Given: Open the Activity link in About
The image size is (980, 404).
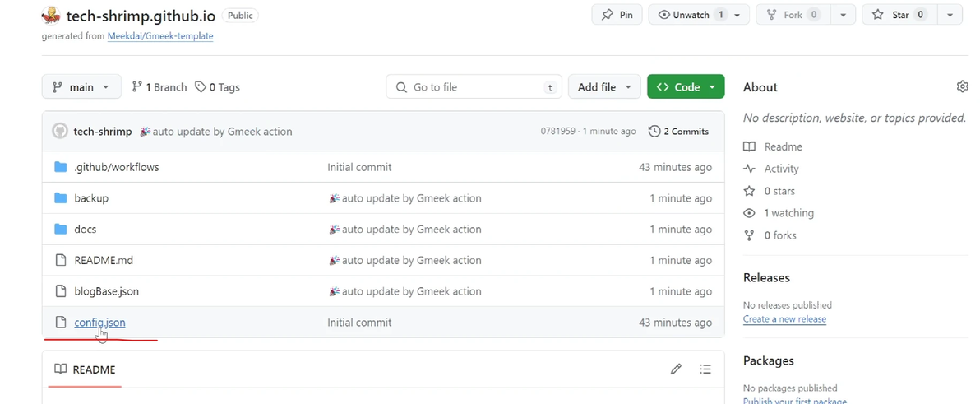Looking at the screenshot, I should (x=781, y=169).
